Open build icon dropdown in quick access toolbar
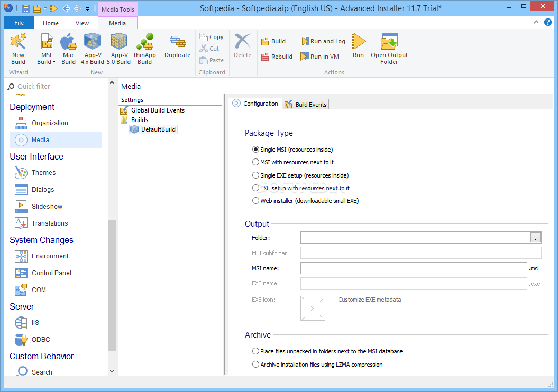Image resolution: width=558 pixels, height=392 pixels. (x=45, y=8)
